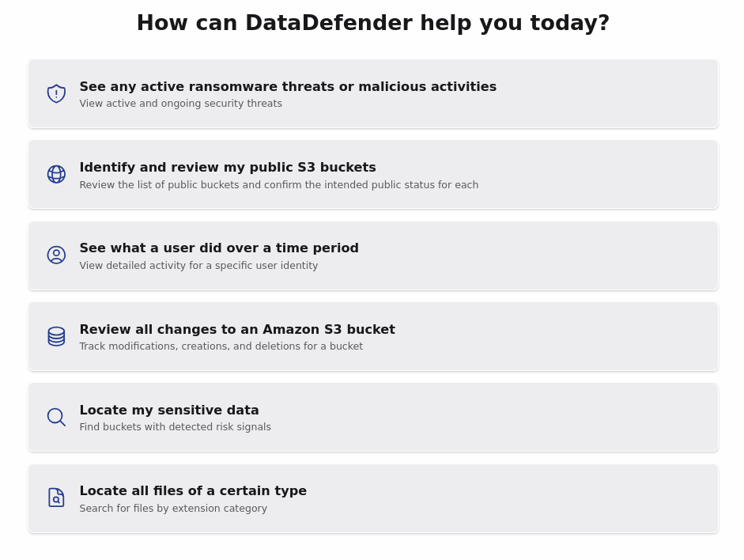Image resolution: width=744 pixels, height=560 pixels.
Task: Select the 'Locate my sensitive data' title
Action: pos(169,410)
